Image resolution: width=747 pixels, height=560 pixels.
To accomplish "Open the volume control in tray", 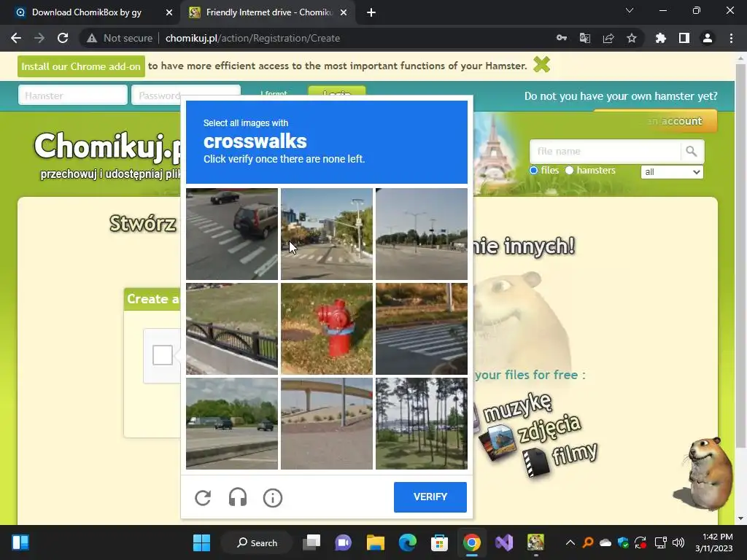I will click(x=678, y=542).
